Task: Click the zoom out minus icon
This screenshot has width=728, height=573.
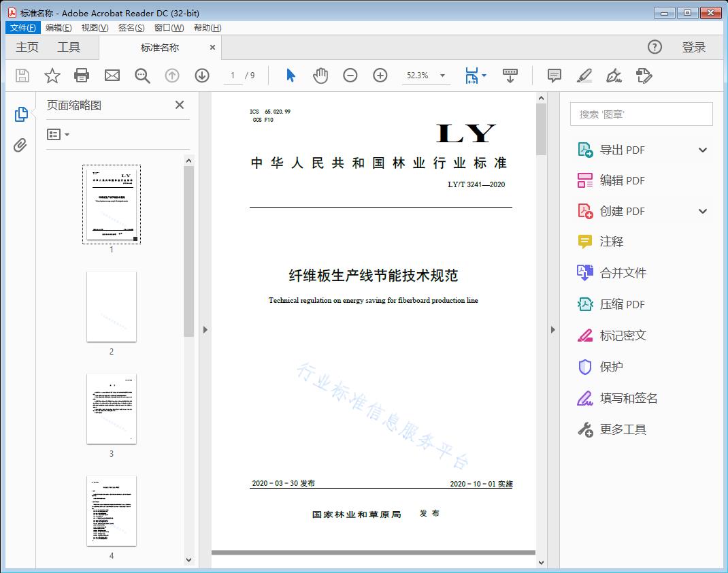Action: [x=350, y=76]
